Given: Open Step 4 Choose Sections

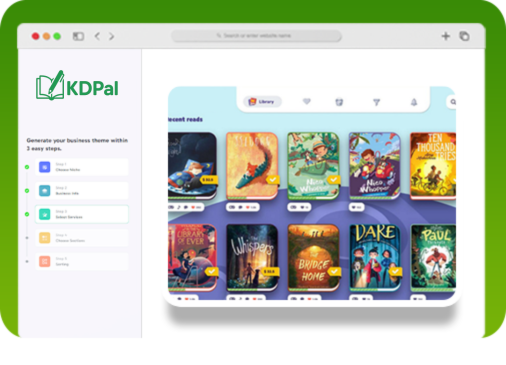Looking at the screenshot, I should [x=82, y=238].
